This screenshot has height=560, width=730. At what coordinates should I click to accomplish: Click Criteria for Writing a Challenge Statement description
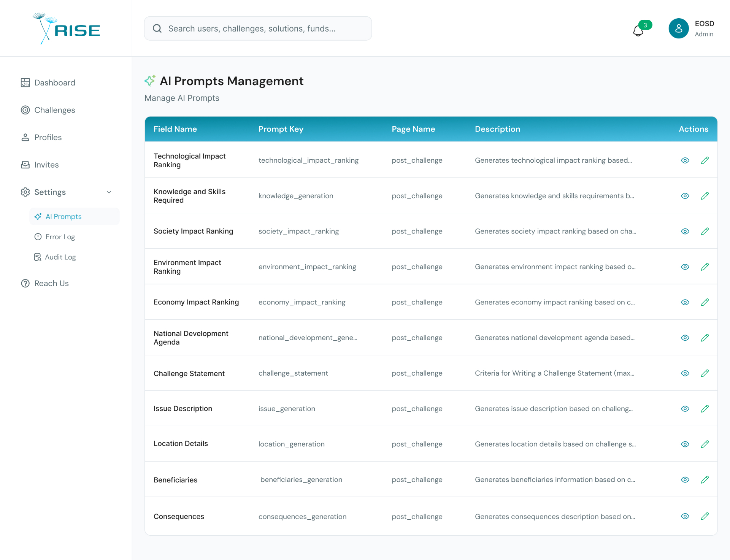coord(554,373)
